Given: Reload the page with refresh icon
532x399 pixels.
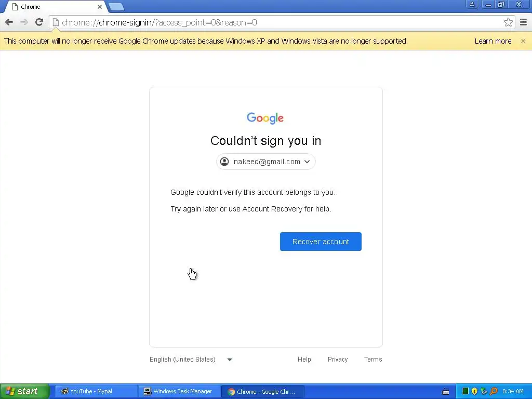Looking at the screenshot, I should point(39,22).
